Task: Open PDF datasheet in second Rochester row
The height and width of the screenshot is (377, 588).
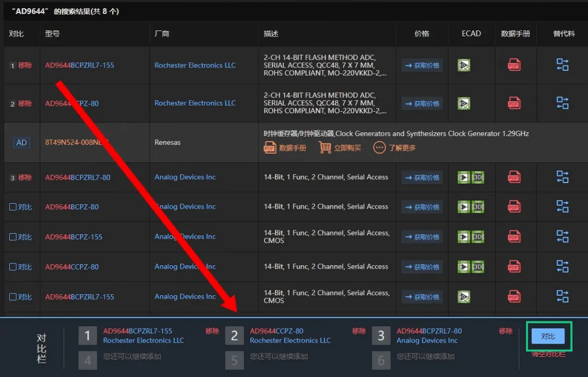Action: [x=514, y=103]
